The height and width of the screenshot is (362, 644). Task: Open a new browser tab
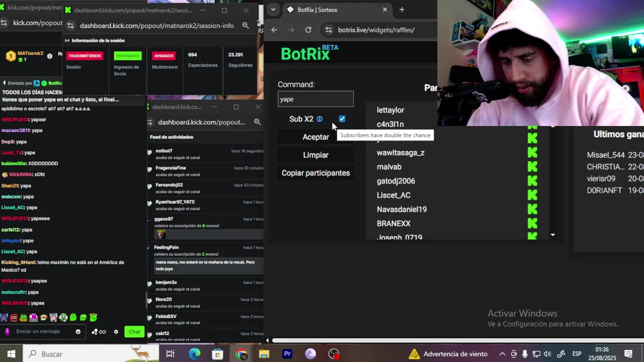(401, 10)
